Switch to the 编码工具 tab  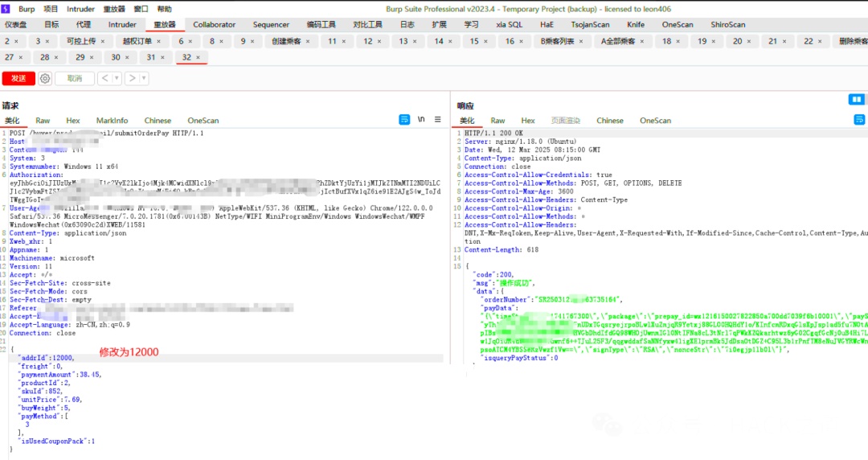[x=321, y=25]
